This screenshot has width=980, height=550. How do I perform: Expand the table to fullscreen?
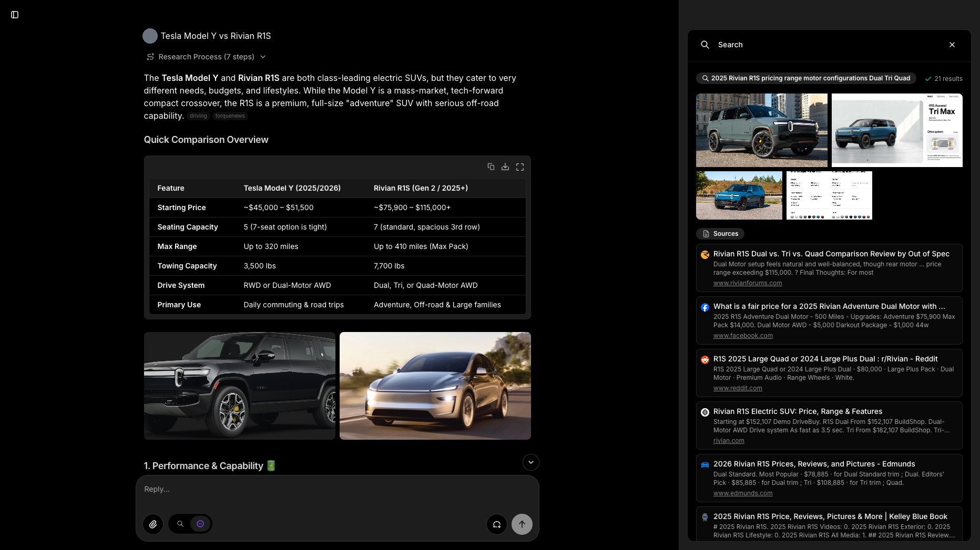[520, 167]
